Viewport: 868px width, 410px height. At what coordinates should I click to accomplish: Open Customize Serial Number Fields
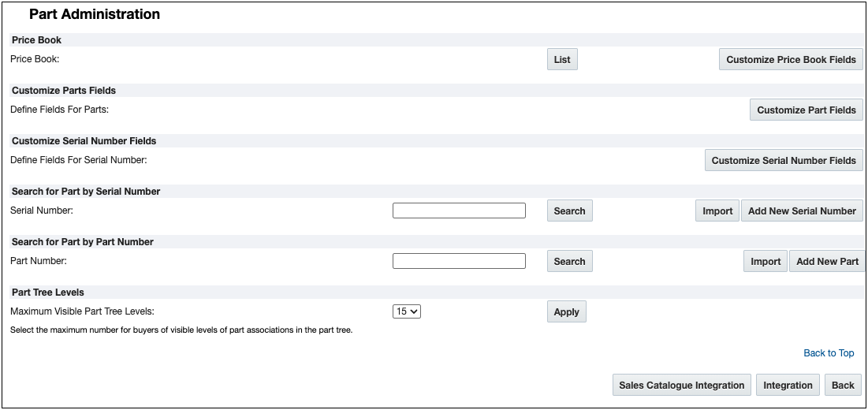783,160
